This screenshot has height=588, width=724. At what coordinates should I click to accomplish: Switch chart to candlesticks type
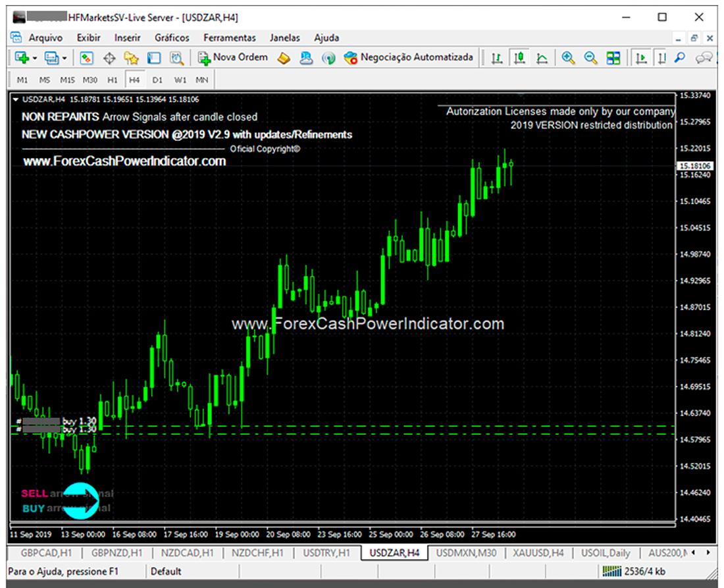coord(519,58)
